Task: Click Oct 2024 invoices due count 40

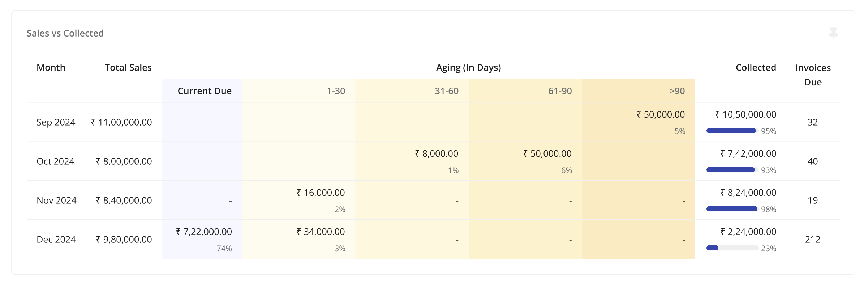Action: 813,161
